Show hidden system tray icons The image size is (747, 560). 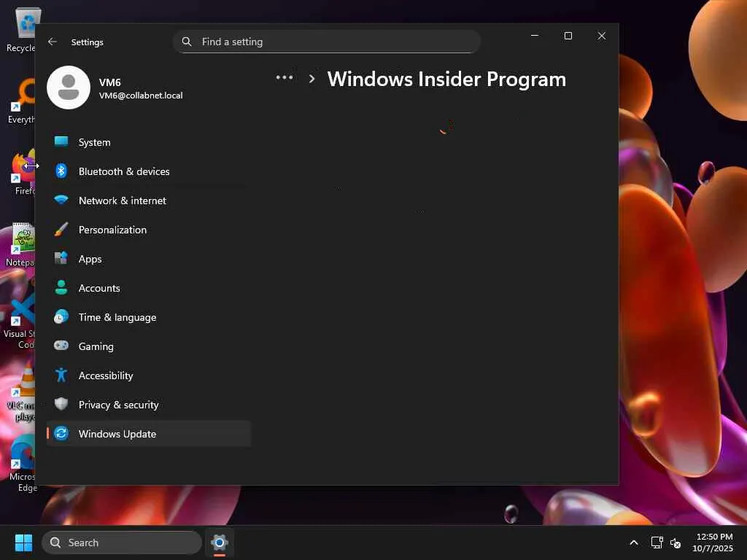point(634,542)
